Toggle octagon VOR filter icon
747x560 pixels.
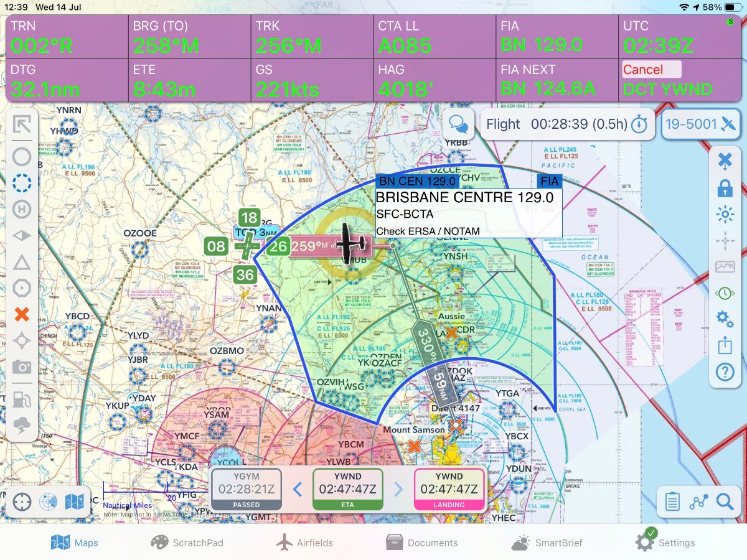point(22,288)
